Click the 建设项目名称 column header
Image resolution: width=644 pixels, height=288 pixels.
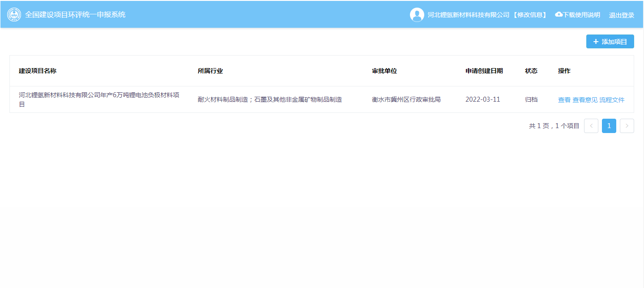tap(38, 71)
